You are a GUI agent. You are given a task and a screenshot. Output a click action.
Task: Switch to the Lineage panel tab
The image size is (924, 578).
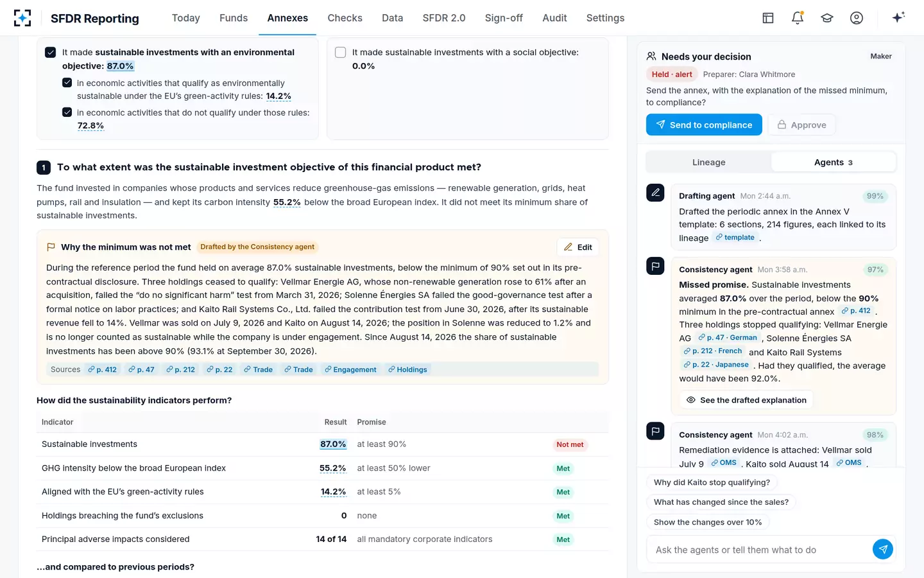708,162
